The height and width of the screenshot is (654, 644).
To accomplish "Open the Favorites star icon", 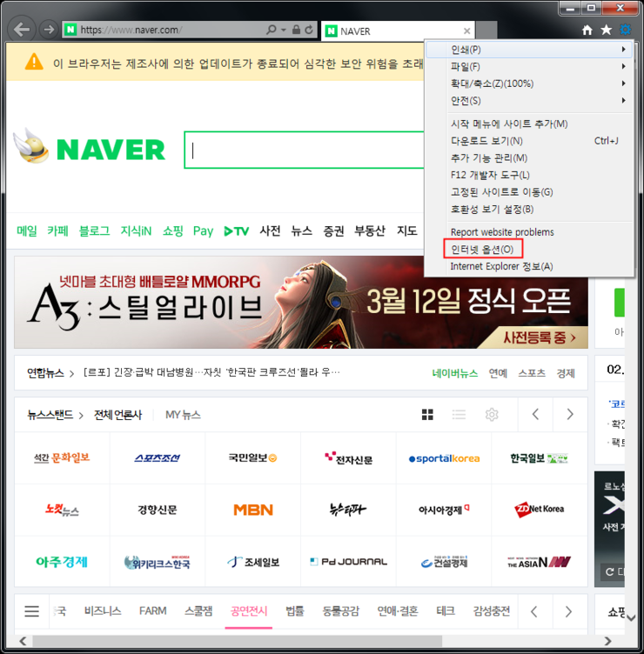I will [606, 30].
